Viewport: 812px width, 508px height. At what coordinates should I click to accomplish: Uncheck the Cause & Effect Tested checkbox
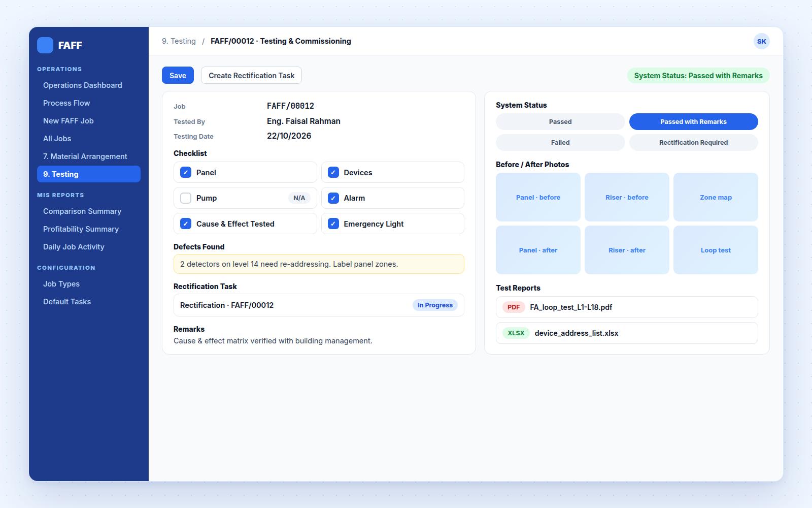click(x=186, y=224)
